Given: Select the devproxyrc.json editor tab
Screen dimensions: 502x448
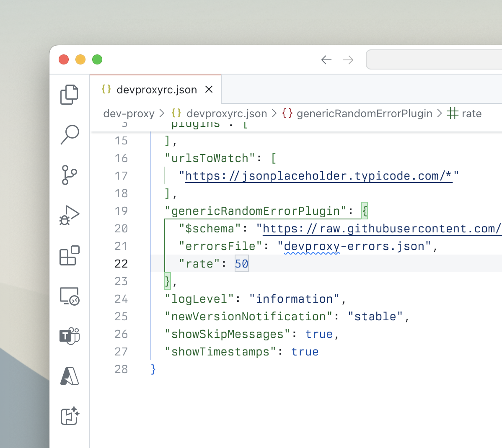Looking at the screenshot, I should [x=156, y=90].
